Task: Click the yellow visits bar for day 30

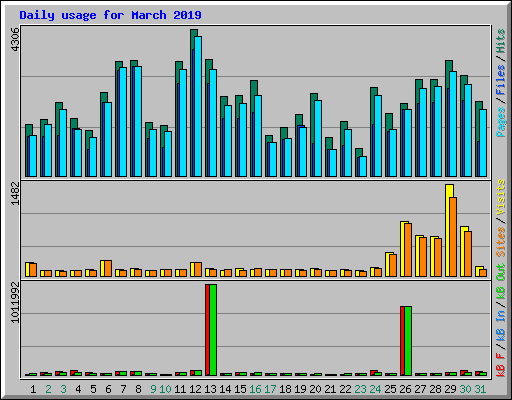Action: point(462,251)
